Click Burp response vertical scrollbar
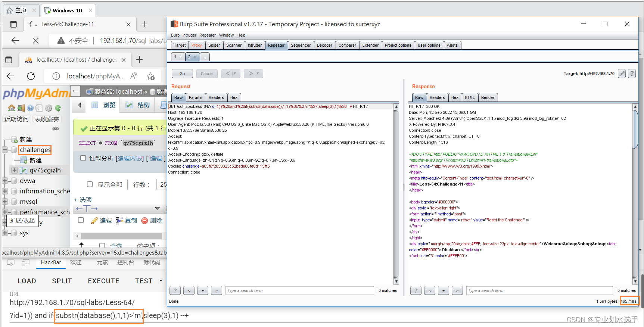The width and height of the screenshot is (644, 327). point(635,194)
